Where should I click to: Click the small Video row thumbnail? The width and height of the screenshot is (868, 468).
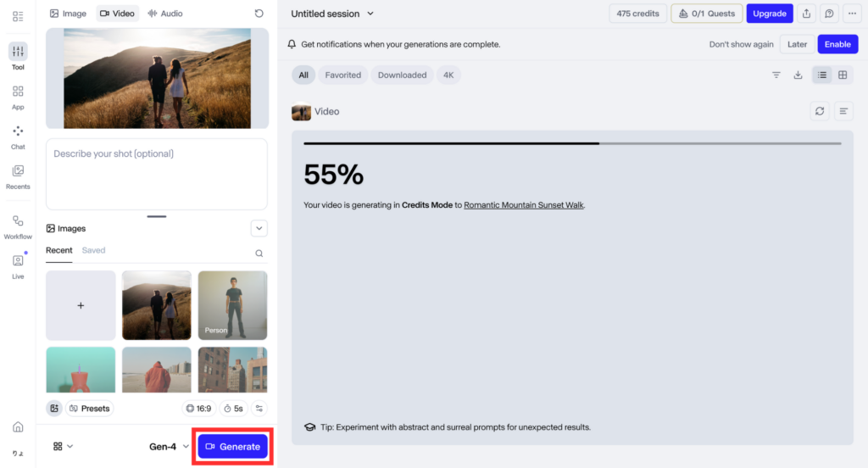point(301,112)
